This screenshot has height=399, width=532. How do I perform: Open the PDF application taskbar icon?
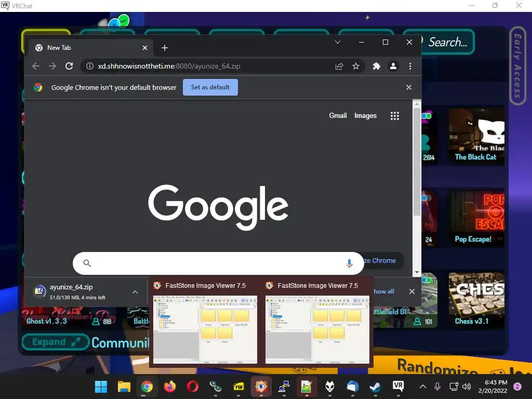point(238,387)
